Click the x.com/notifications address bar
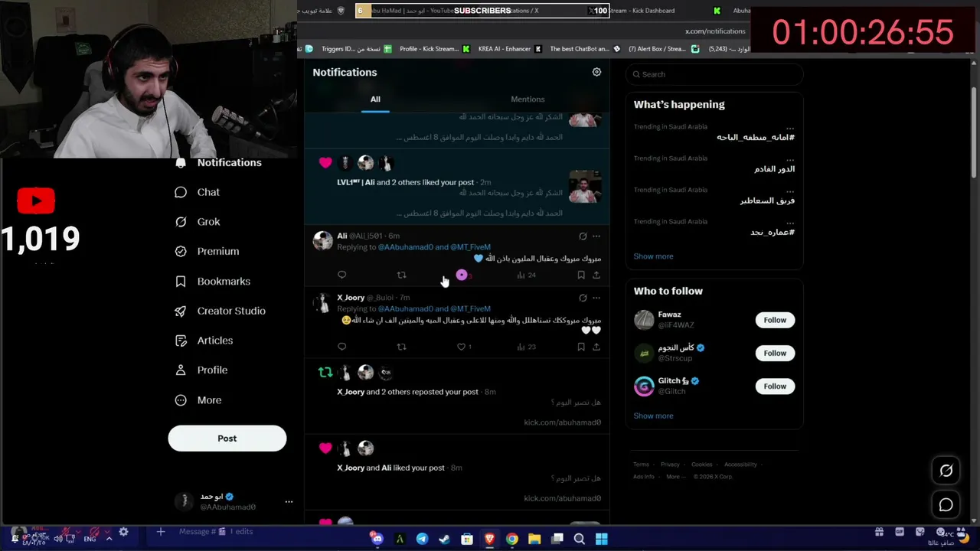Viewport: 980px width, 551px height. [x=715, y=31]
